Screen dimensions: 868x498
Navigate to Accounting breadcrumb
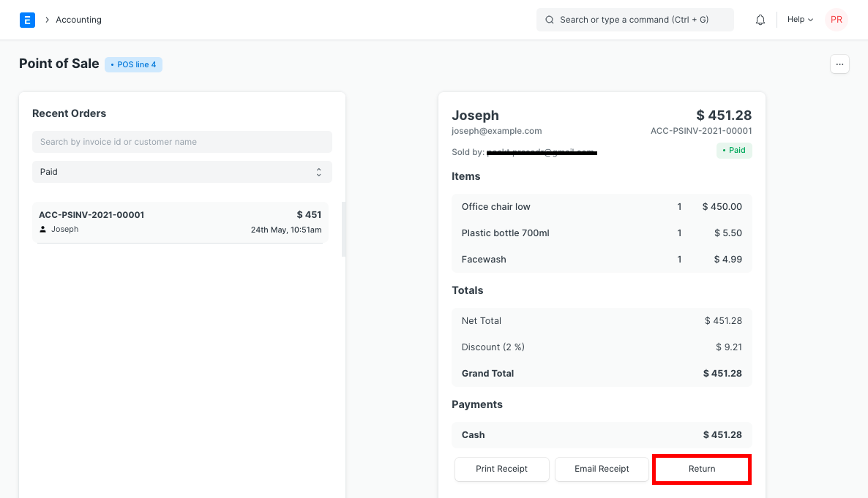tap(78, 20)
